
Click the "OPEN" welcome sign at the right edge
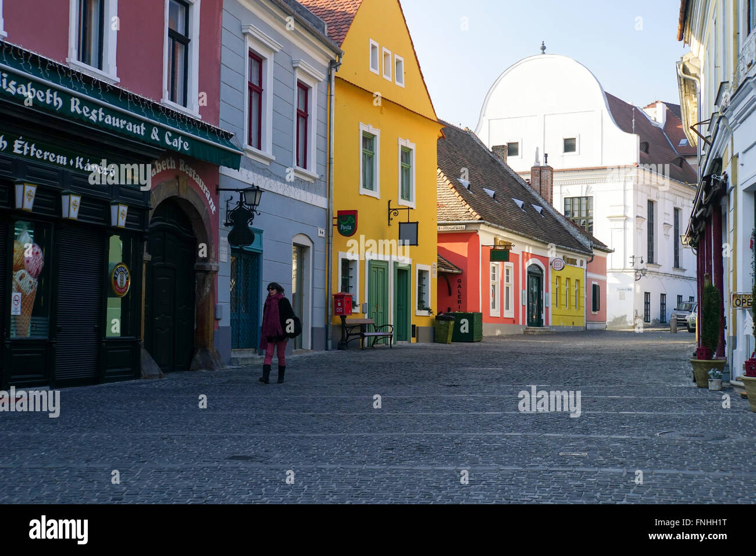tap(741, 300)
